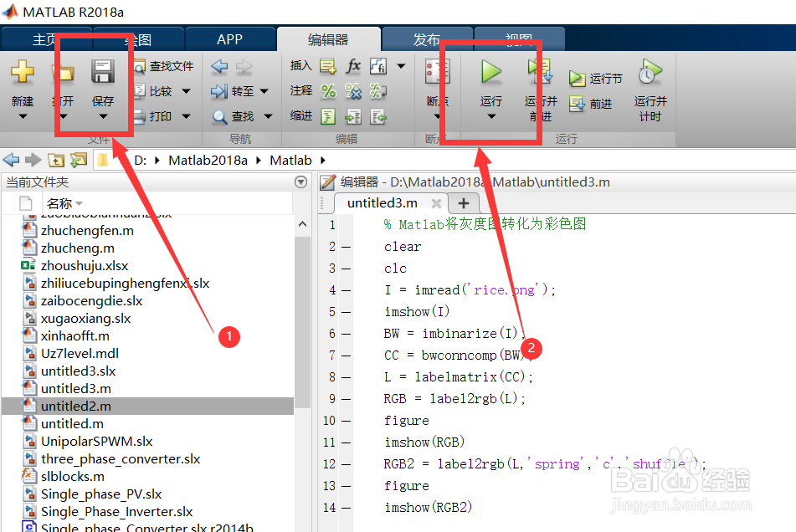Click Matlab2018a in the address path
This screenshot has height=532, width=796.
pos(208,161)
